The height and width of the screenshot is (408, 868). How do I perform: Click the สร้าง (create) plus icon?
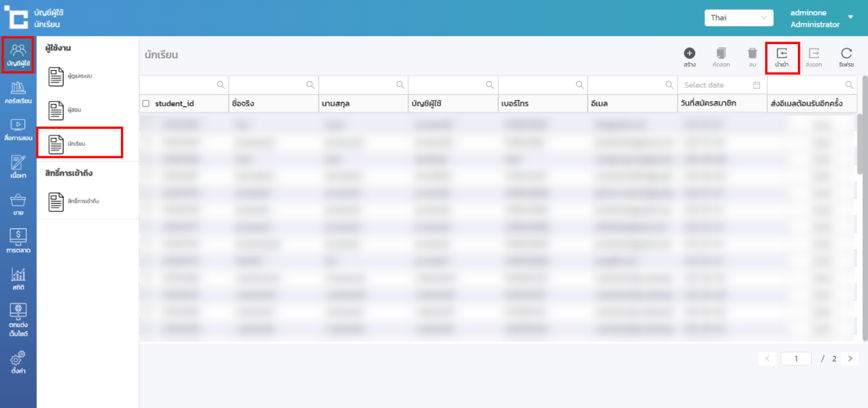point(689,54)
